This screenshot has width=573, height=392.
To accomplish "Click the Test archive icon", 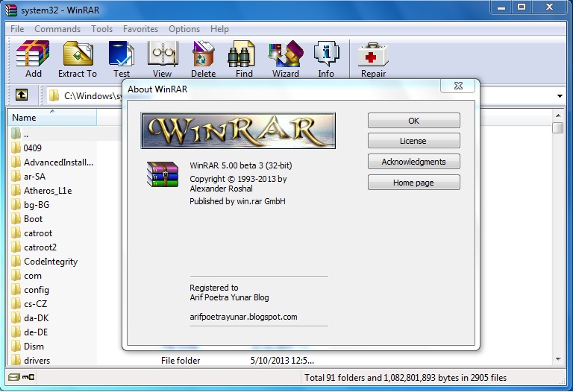I will [x=122, y=58].
